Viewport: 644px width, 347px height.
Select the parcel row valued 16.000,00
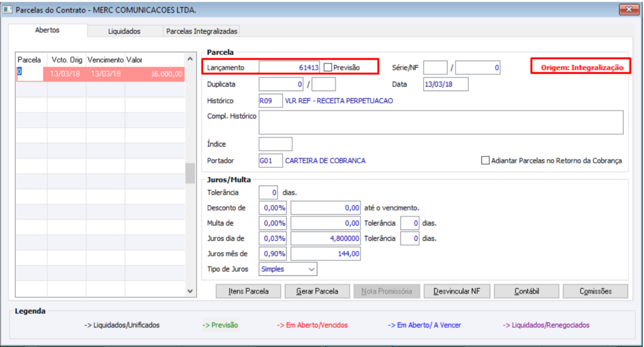100,74
